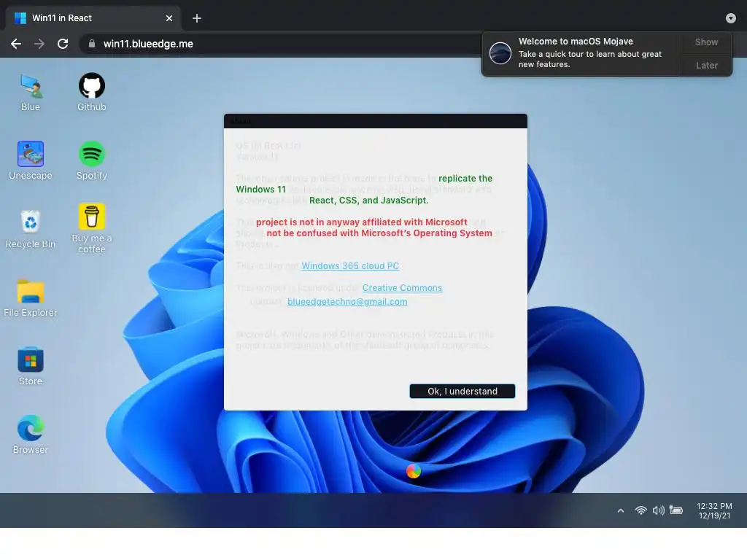Launch the Unescape desktop icon
This screenshot has height=560, width=747.
click(31, 161)
